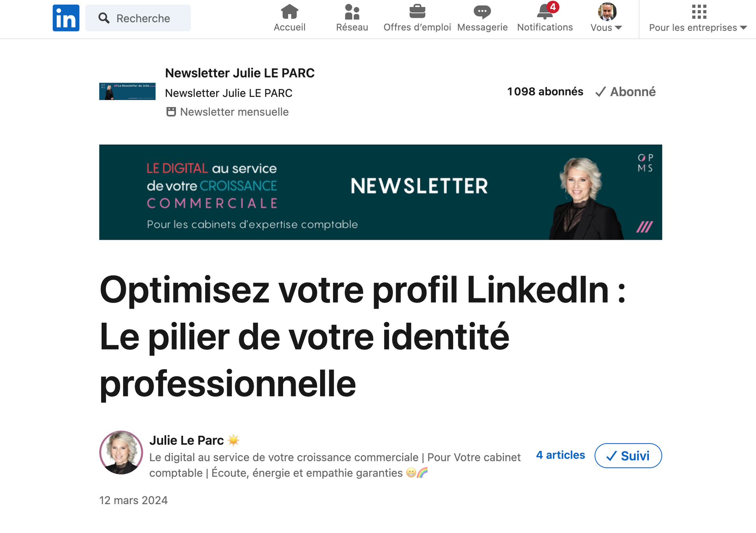Toggle the Abonné subscription status

pos(625,92)
